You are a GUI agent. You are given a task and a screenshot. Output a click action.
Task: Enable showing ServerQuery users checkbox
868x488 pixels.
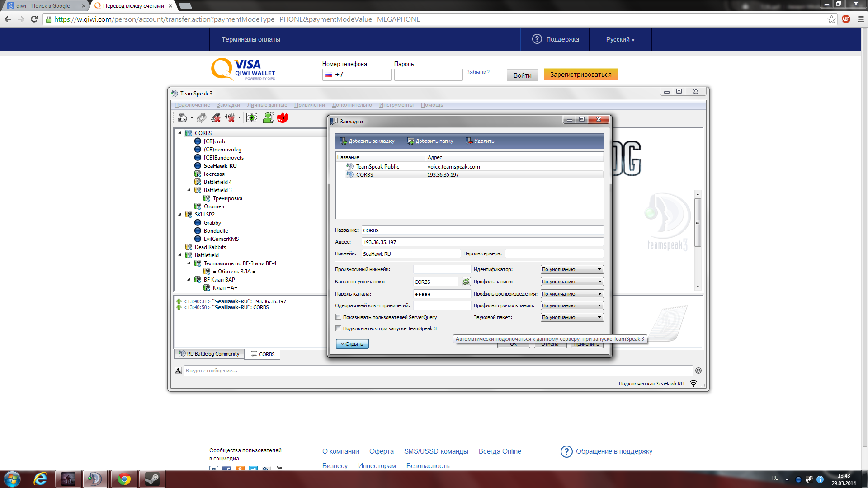pyautogui.click(x=338, y=317)
